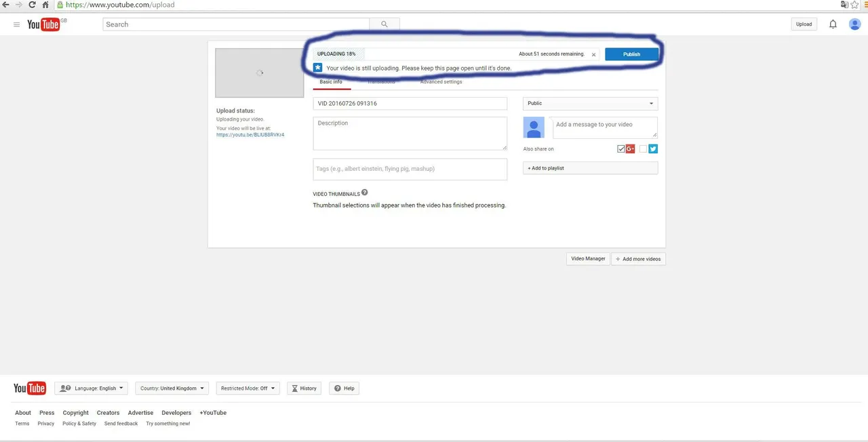Cancel the upload with the X icon
This screenshot has width=868, height=442.
[x=593, y=55]
